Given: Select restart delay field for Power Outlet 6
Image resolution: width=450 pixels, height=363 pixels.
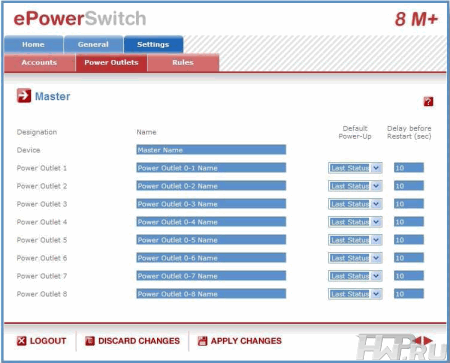Looking at the screenshot, I should click(409, 258).
